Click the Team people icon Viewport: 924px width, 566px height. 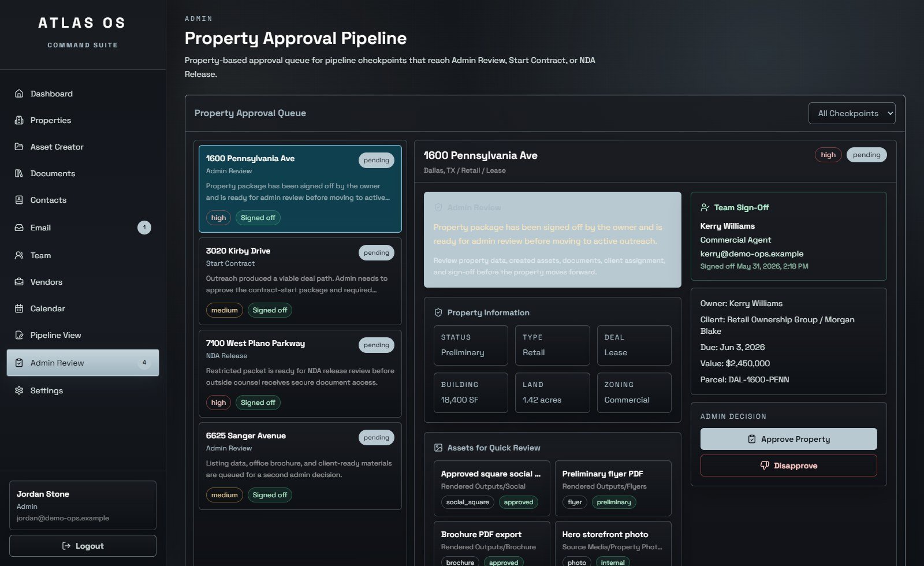tap(19, 255)
